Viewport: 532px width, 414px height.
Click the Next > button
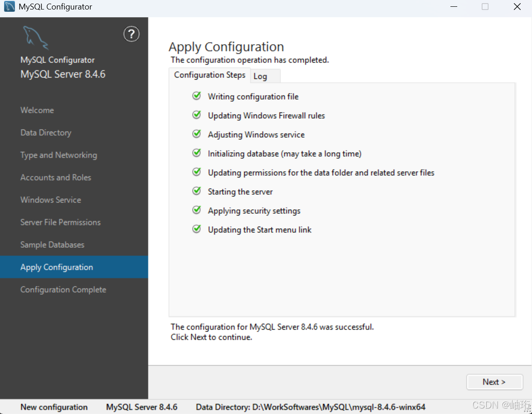click(x=494, y=382)
